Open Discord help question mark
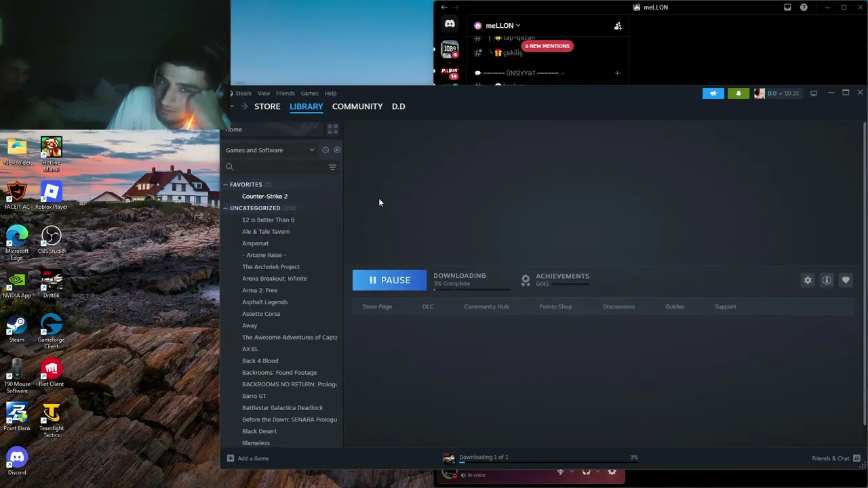The image size is (868, 488). pyautogui.click(x=804, y=7)
